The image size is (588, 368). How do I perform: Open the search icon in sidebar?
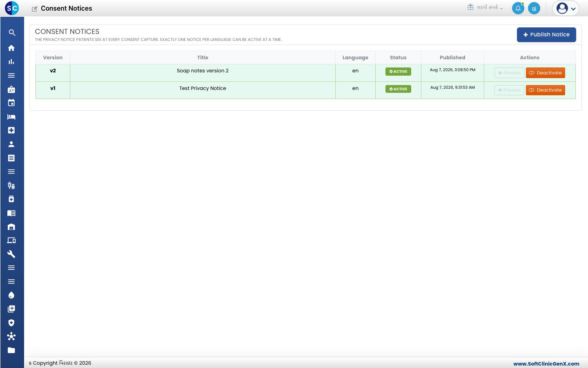click(x=12, y=33)
